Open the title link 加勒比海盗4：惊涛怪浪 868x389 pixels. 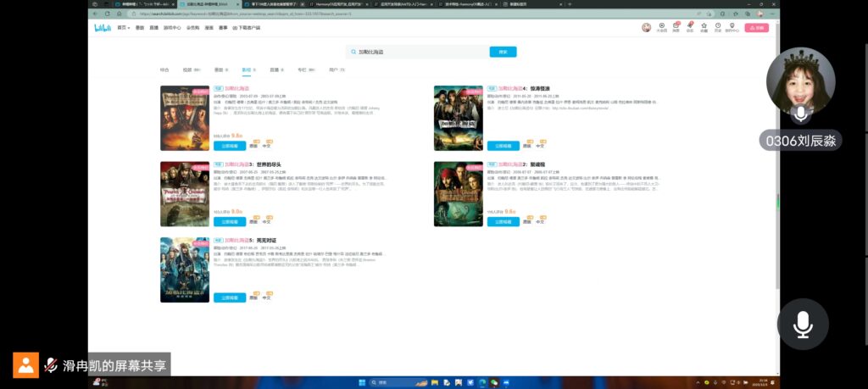click(x=524, y=88)
